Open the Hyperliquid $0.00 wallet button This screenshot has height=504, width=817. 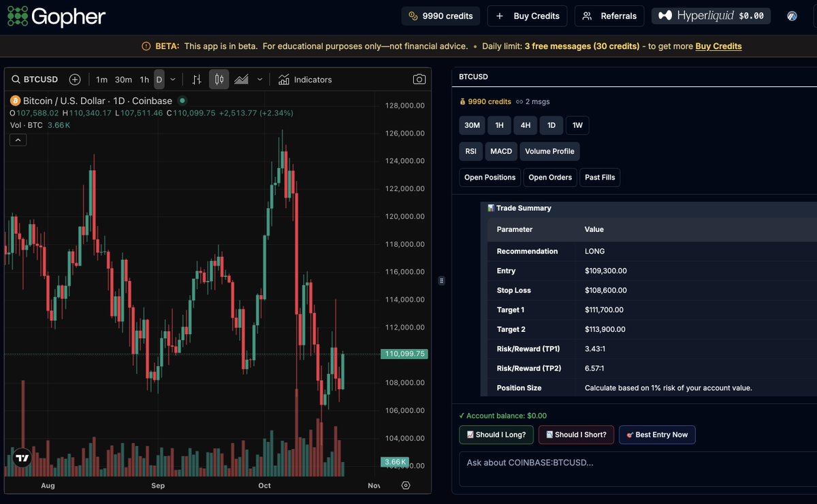point(711,16)
